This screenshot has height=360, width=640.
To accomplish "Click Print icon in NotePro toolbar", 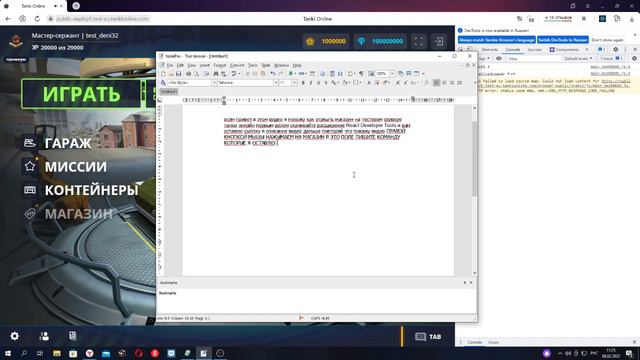I will click(x=189, y=74).
